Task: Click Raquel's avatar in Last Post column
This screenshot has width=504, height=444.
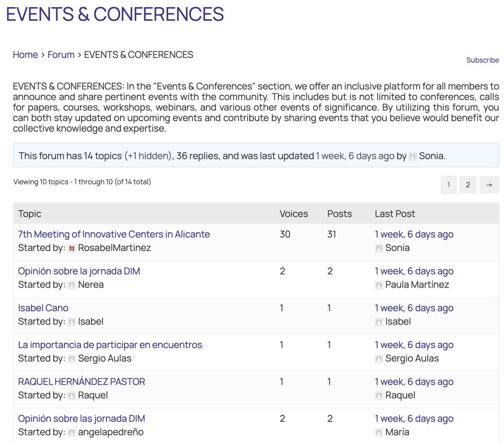Action: [379, 396]
